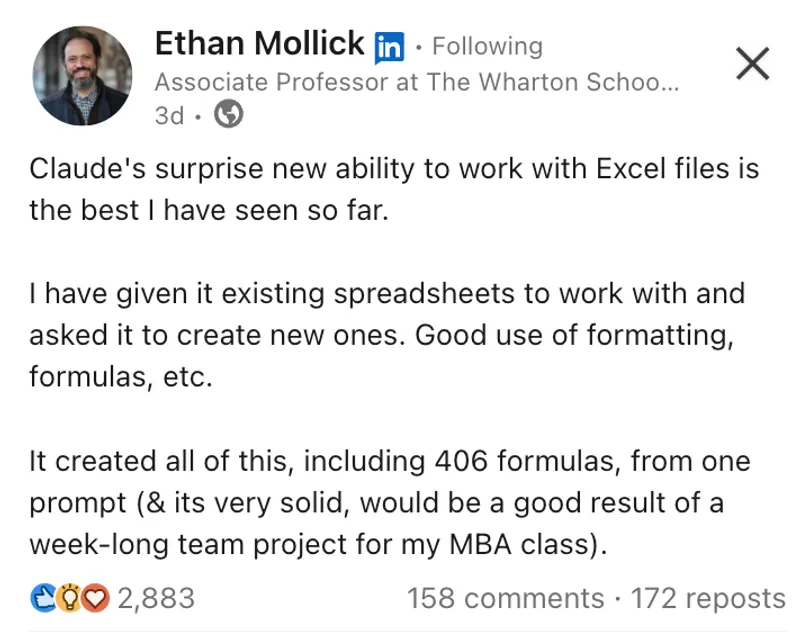800x632 pixels.
Task: Expand the post timestamp details via 3d label
Action: tap(169, 115)
